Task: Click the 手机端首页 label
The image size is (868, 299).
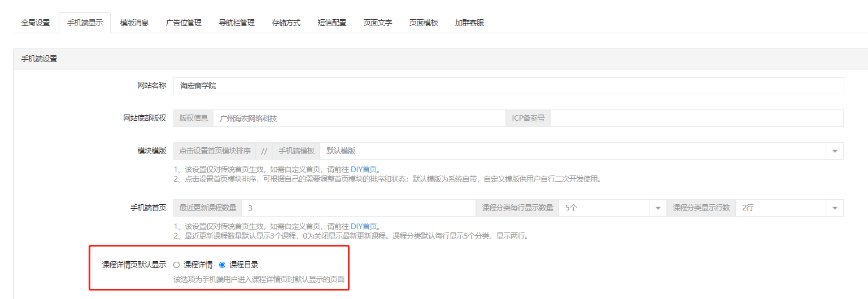Action: tap(149, 208)
